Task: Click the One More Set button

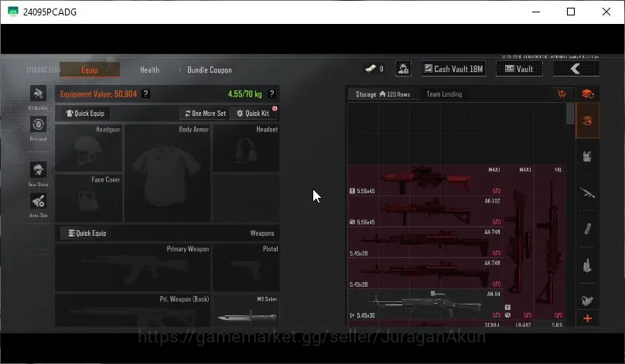Action: 205,114
